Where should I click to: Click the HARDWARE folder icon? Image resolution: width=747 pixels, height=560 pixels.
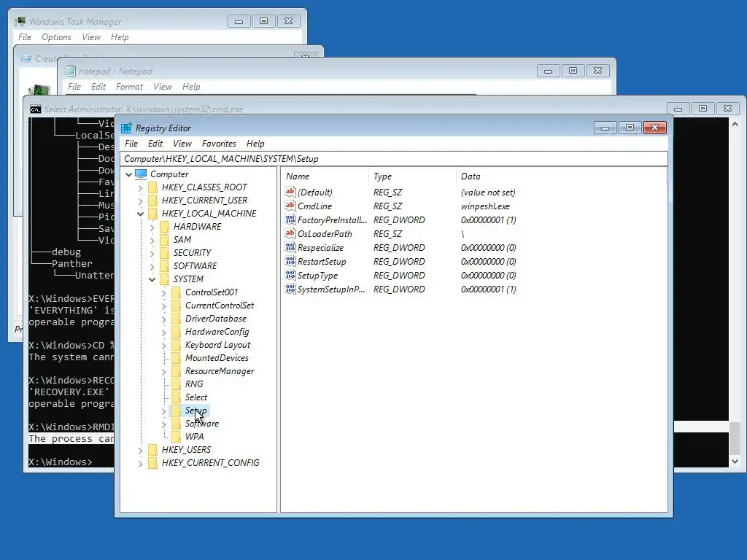(164, 227)
